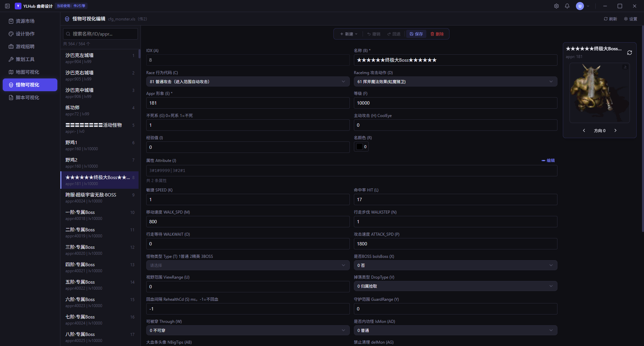Click the main form vertical scrollbar
The image size is (644, 346).
642,129
